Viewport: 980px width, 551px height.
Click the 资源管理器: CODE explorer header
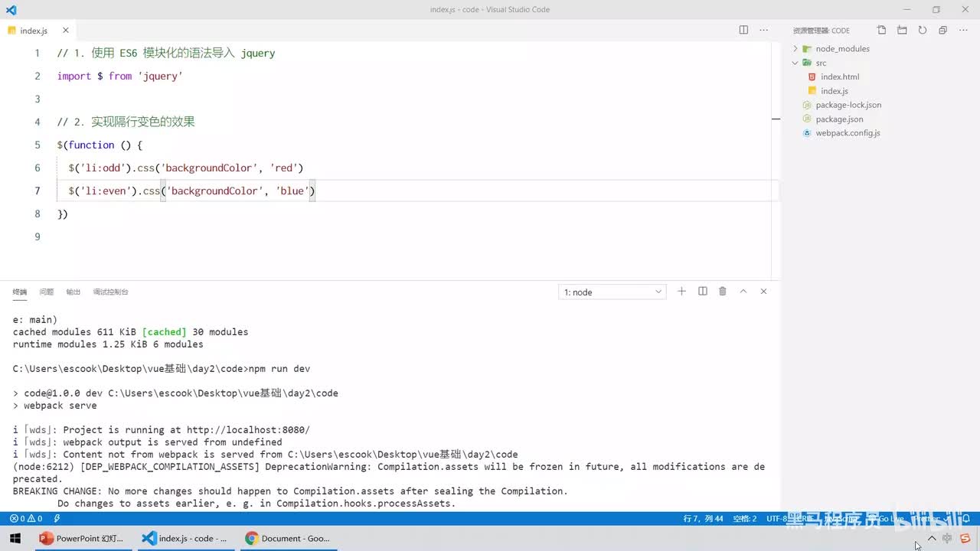[x=822, y=31]
